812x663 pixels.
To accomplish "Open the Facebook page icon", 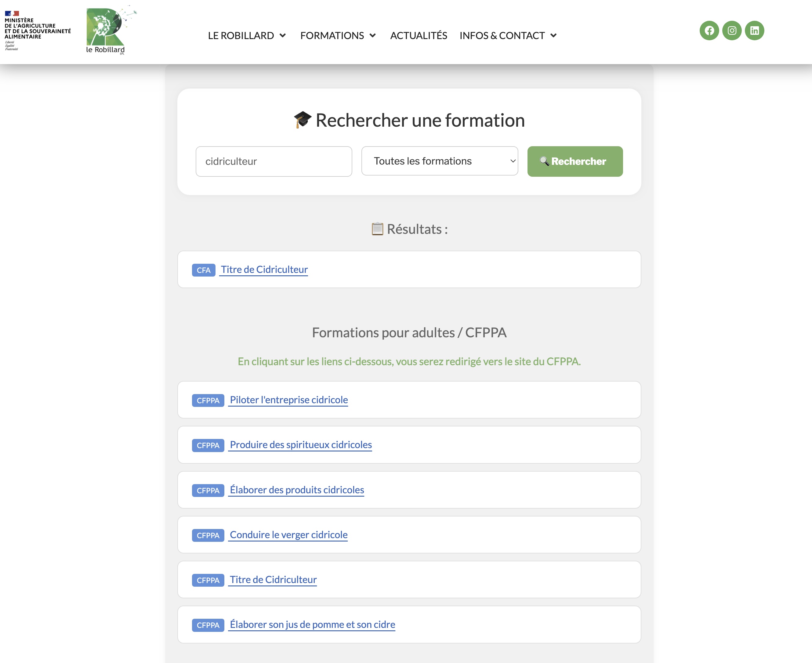I will click(709, 31).
